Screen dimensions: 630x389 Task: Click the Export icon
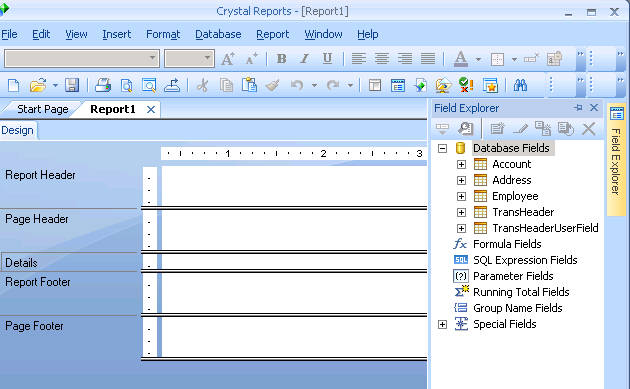(172, 85)
